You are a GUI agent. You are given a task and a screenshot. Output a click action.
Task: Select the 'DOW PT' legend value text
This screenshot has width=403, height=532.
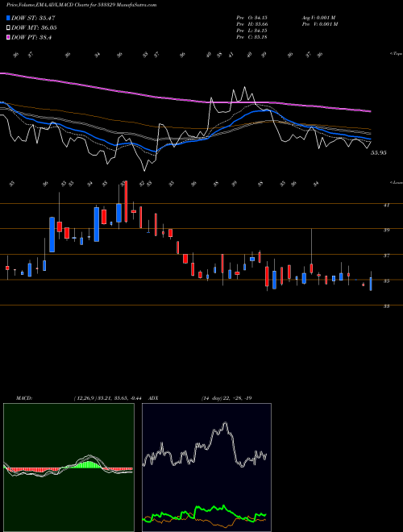[31, 37]
